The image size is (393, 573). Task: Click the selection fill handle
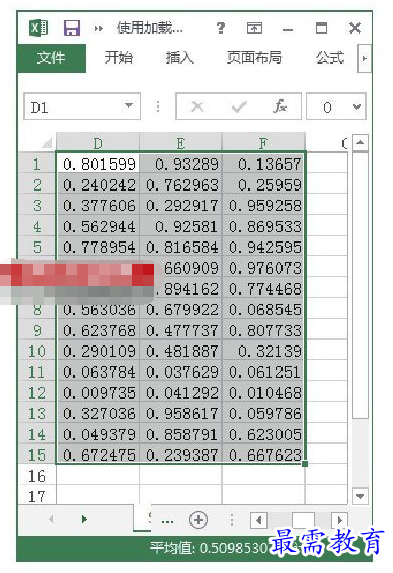[305, 464]
